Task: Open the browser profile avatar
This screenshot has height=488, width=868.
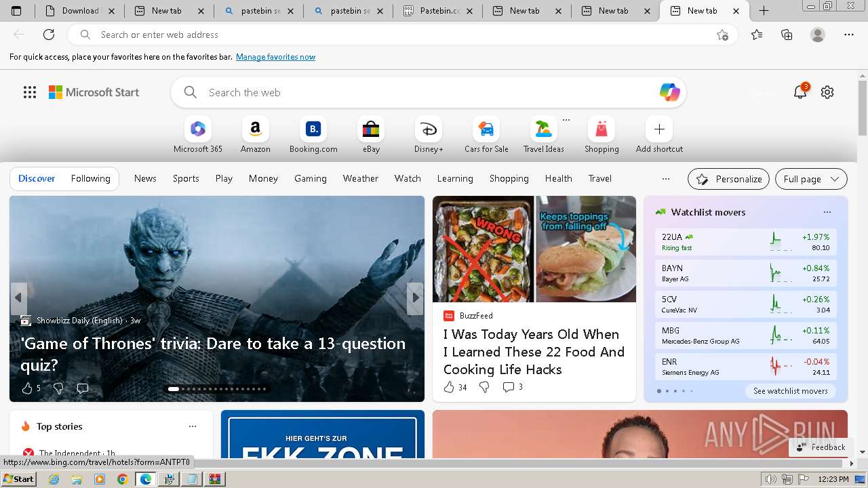Action: (x=818, y=35)
